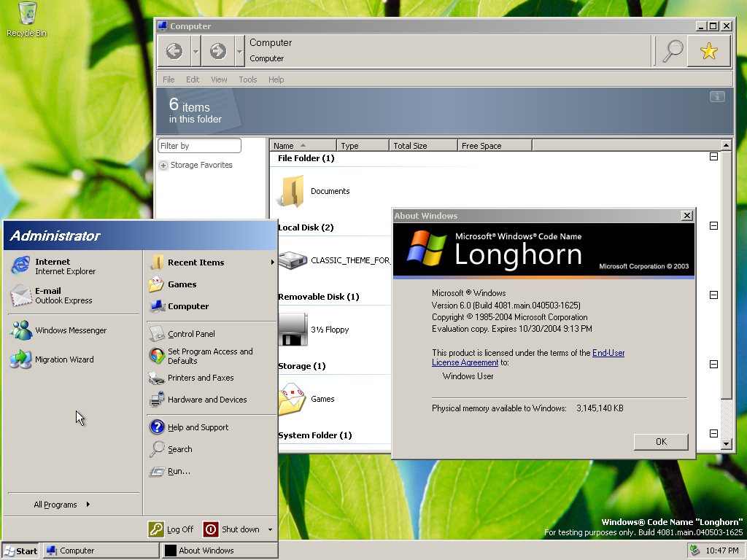Viewport: 747px width, 560px height.
Task: Collapse the File Folder group
Action: pos(713,157)
